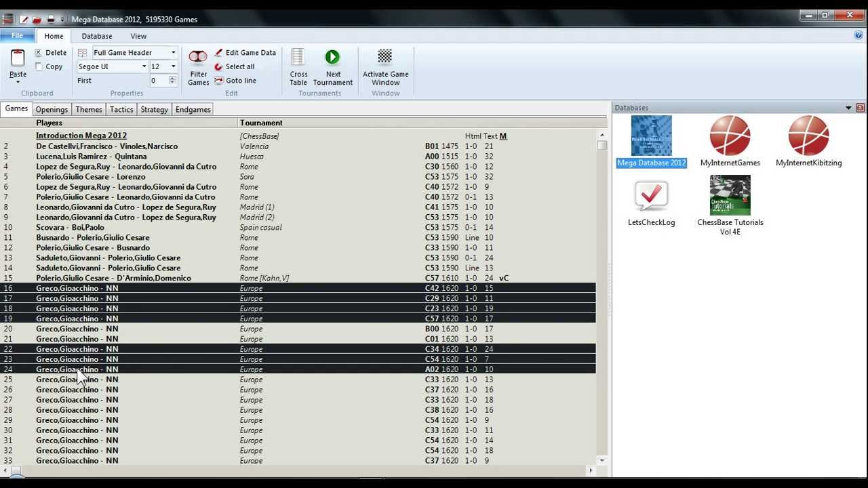Open Introduction Mega 2012 entry
Screen dimensions: 868x488
pos(81,136)
